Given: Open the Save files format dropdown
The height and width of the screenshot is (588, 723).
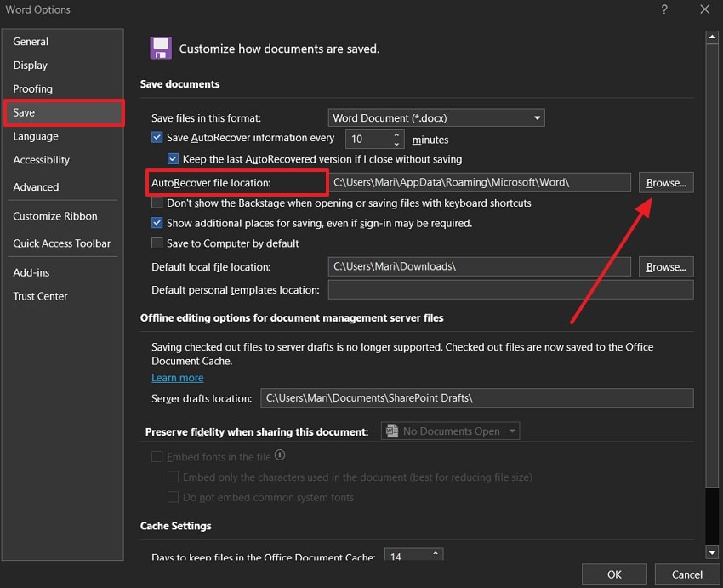Looking at the screenshot, I should 436,118.
